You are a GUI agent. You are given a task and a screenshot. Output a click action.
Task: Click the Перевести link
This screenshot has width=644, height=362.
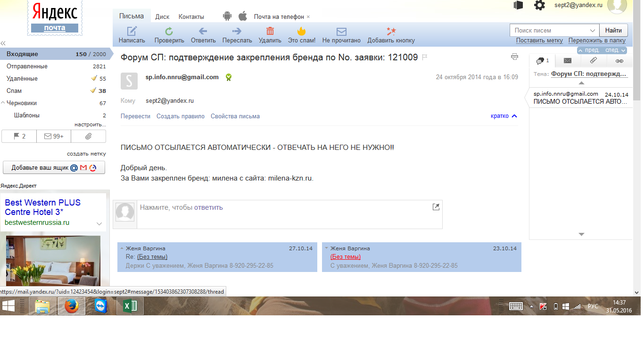[135, 116]
